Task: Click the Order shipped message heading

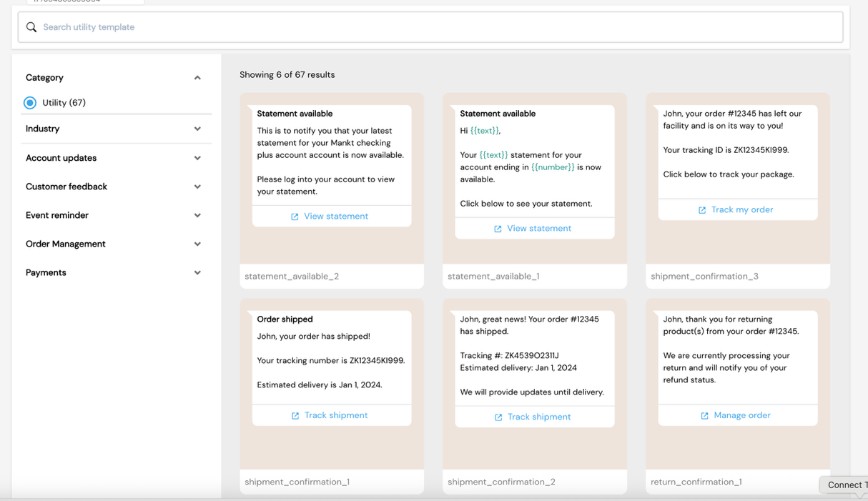Action: pos(285,319)
